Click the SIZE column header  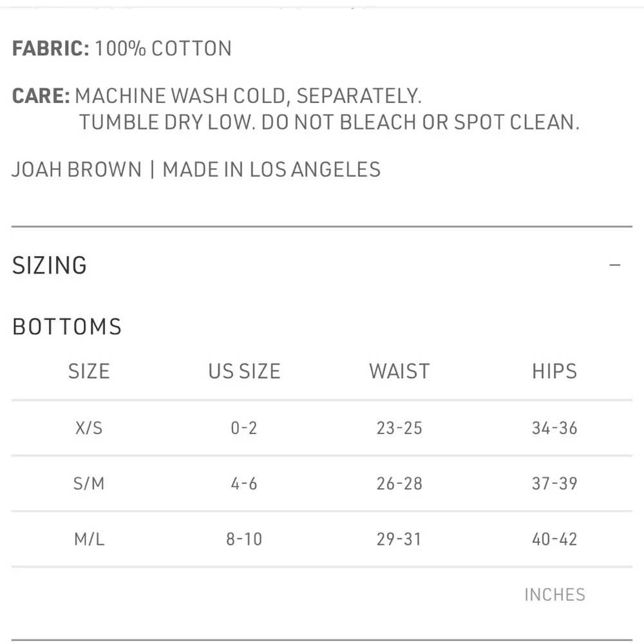pyautogui.click(x=88, y=371)
